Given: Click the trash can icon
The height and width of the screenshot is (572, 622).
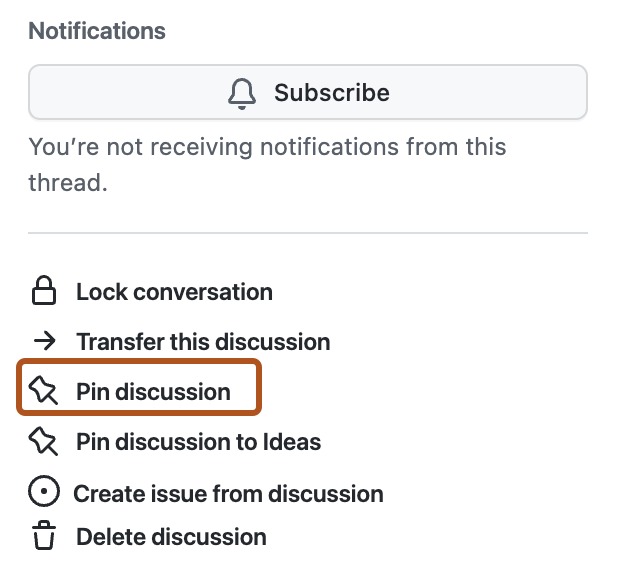Looking at the screenshot, I should [43, 537].
